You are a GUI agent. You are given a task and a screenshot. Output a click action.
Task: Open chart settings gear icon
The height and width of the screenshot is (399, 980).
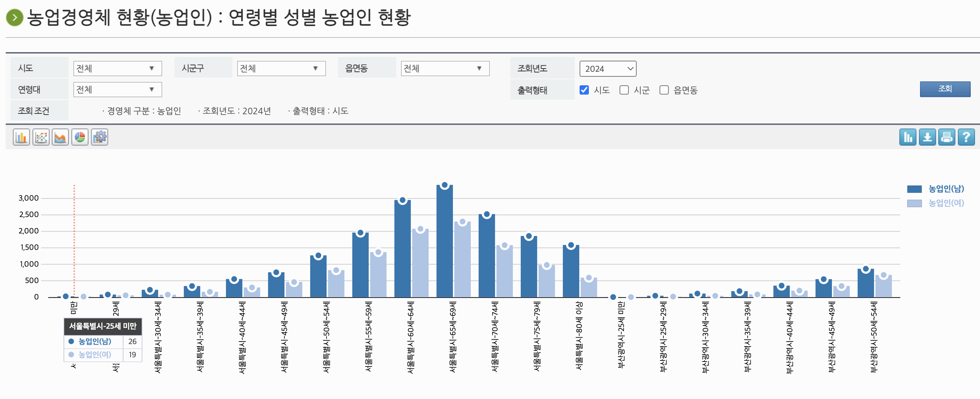tap(100, 137)
